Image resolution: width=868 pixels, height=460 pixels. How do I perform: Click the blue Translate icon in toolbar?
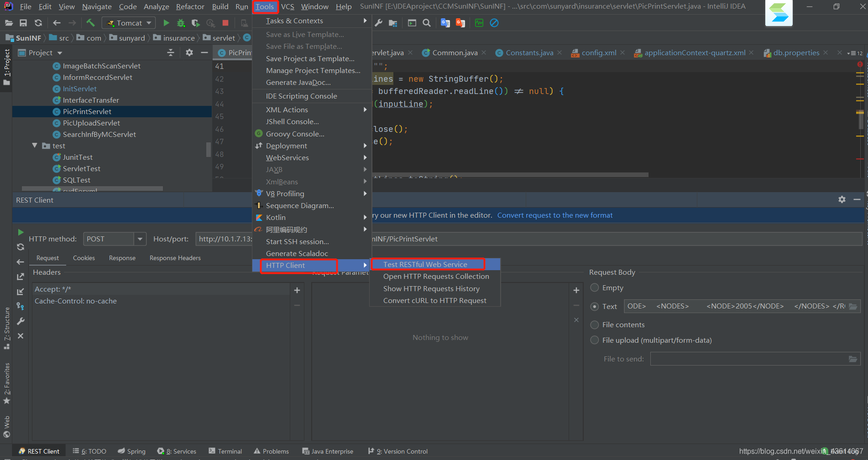(445, 23)
